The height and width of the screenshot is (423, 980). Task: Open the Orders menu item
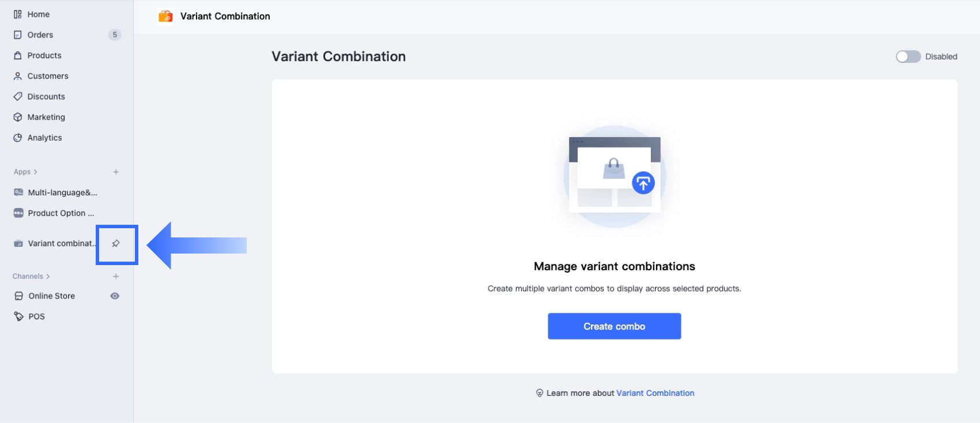click(x=40, y=35)
